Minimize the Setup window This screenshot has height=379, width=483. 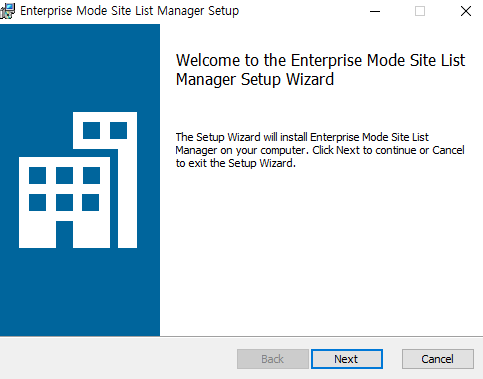coord(375,11)
